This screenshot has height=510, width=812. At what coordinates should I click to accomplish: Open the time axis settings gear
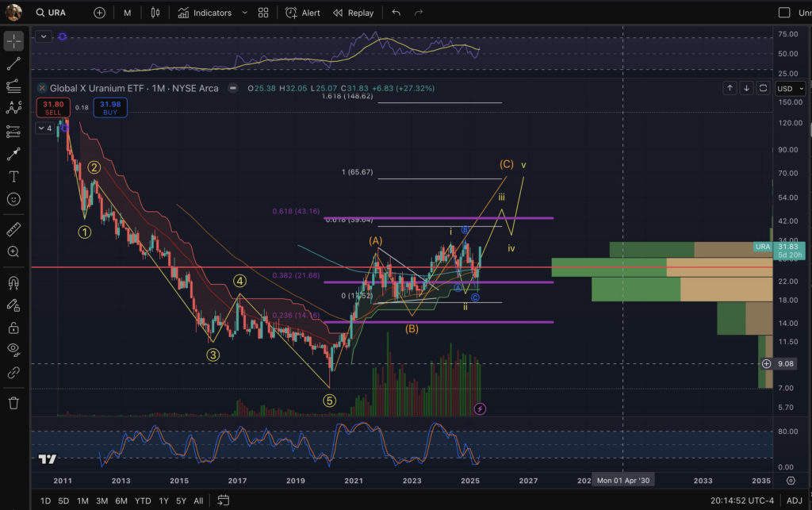[791, 481]
